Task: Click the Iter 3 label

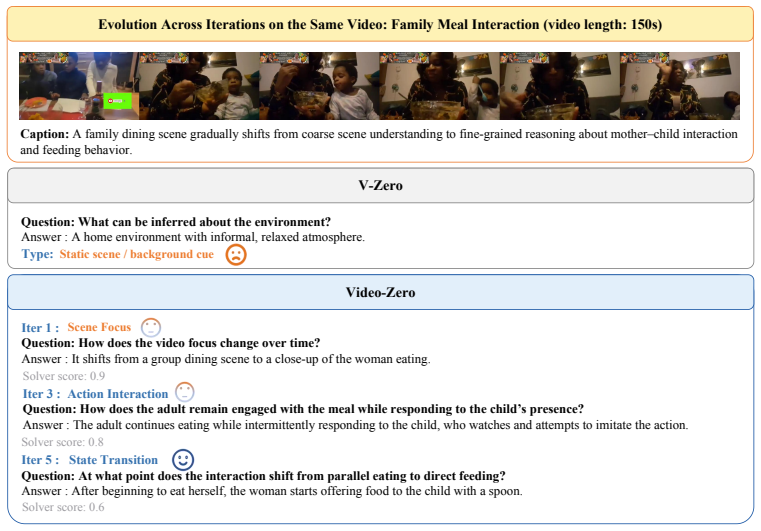Action: 41,394
